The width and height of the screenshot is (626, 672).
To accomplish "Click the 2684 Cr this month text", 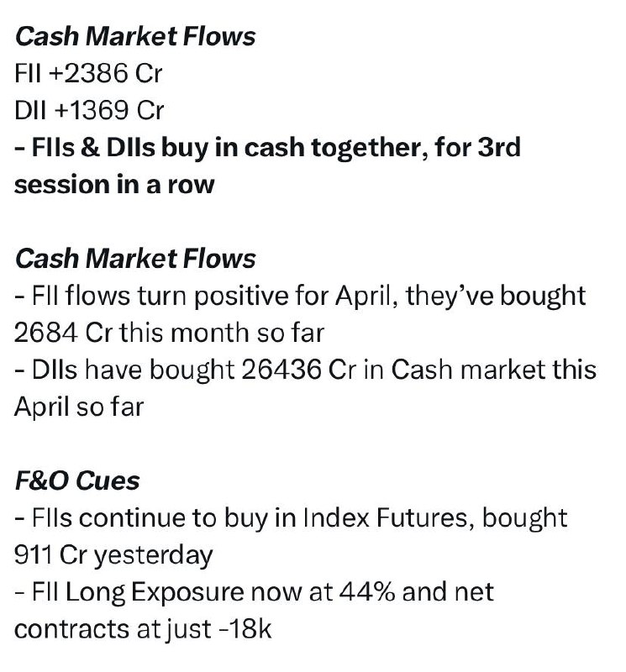I will (x=169, y=333).
